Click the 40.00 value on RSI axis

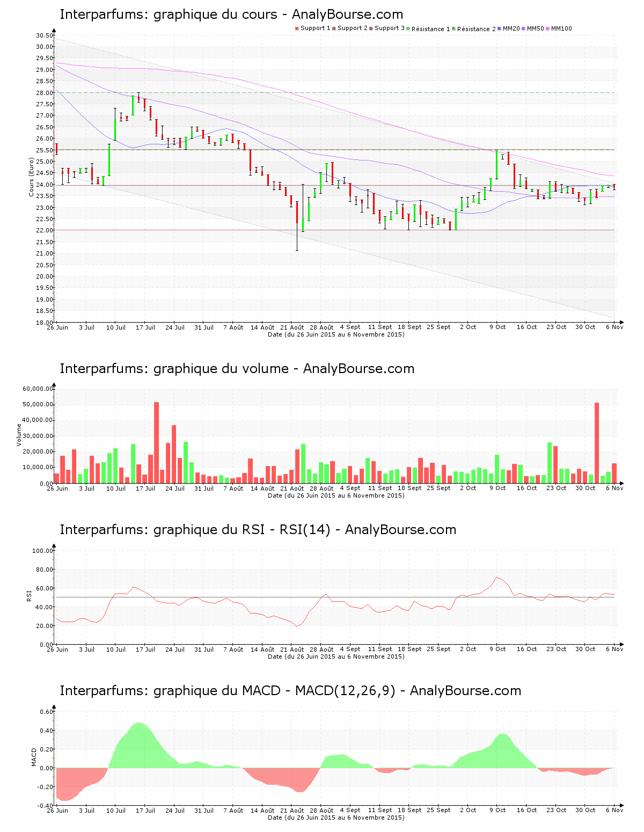(45, 607)
